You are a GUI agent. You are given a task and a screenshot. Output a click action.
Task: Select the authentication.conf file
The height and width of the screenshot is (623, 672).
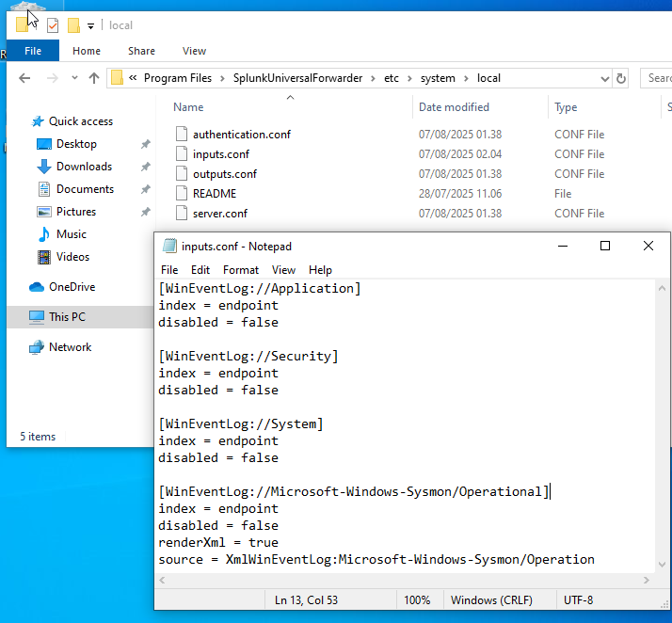(242, 135)
